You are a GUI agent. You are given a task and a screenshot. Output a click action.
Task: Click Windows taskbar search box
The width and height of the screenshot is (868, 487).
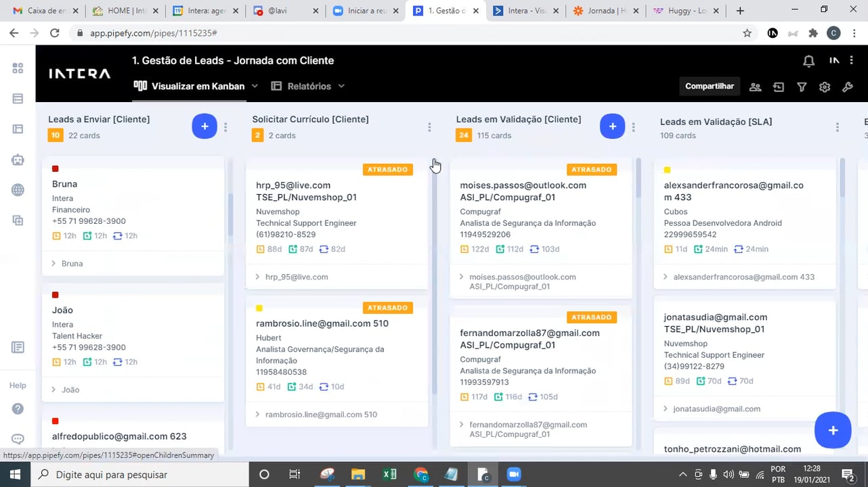tap(139, 475)
